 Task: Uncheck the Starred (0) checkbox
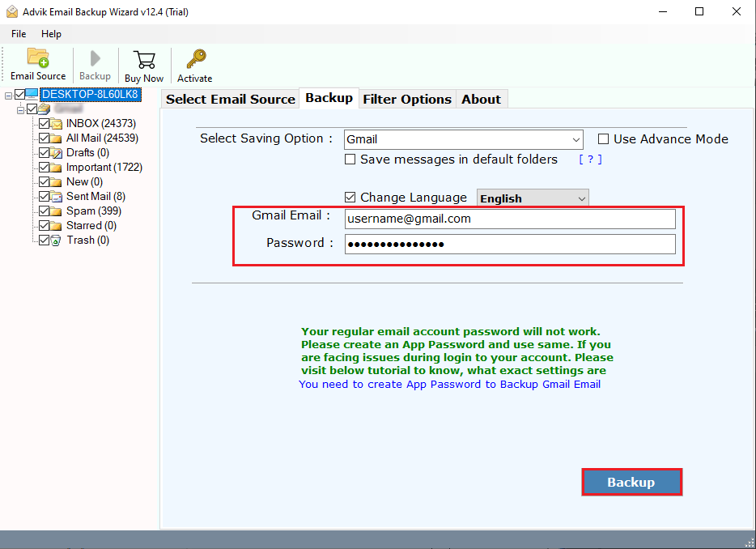[x=44, y=225]
